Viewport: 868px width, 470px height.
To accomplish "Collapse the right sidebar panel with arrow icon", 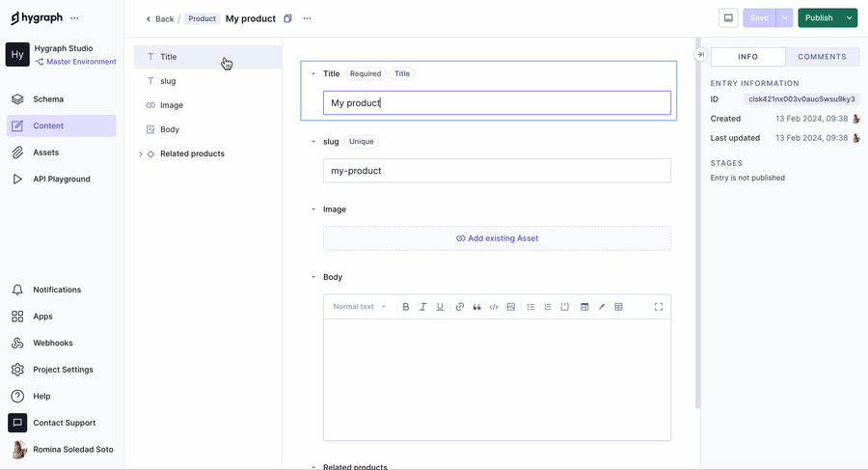I will coord(700,55).
